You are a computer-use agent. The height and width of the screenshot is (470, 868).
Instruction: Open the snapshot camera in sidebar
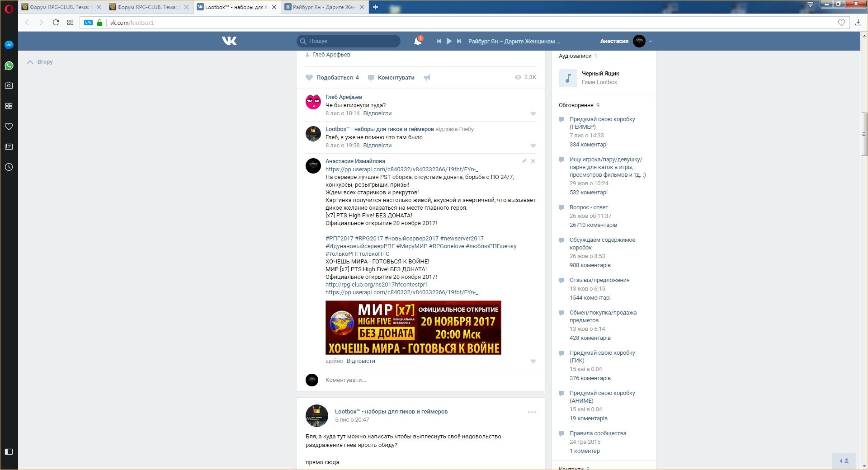(x=9, y=85)
